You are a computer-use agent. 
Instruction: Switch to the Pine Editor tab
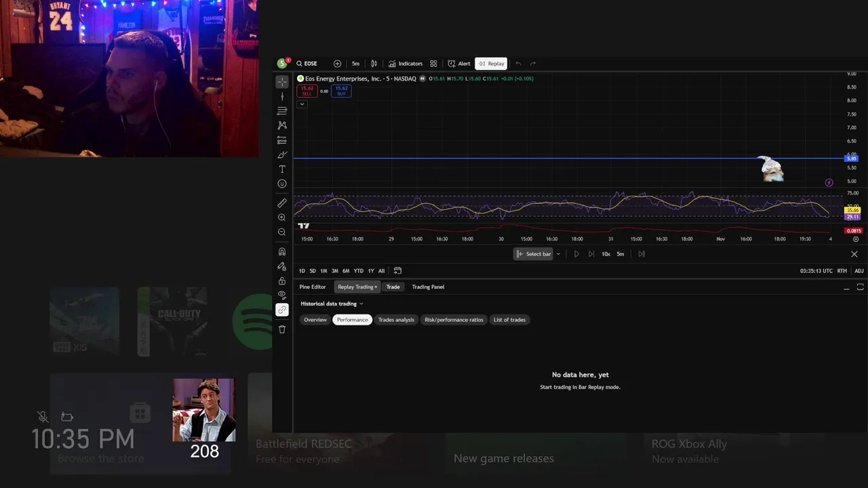[x=313, y=287]
